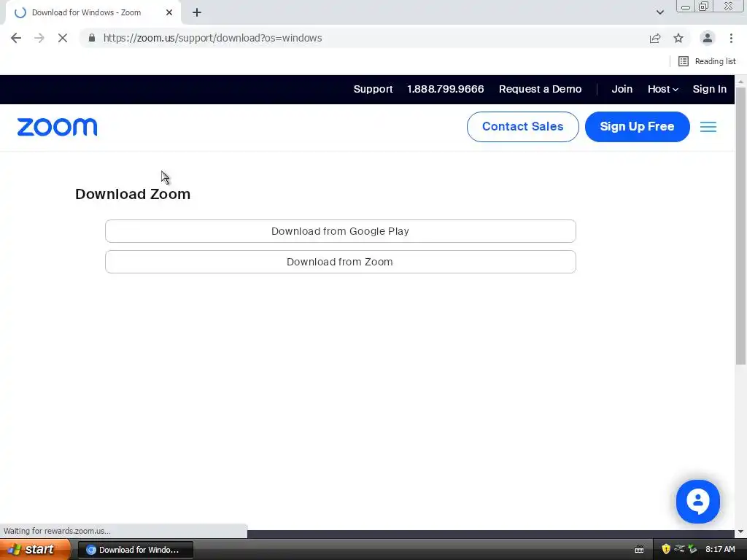Click the Zoom logo
Screen dimensions: 747x560
57,127
